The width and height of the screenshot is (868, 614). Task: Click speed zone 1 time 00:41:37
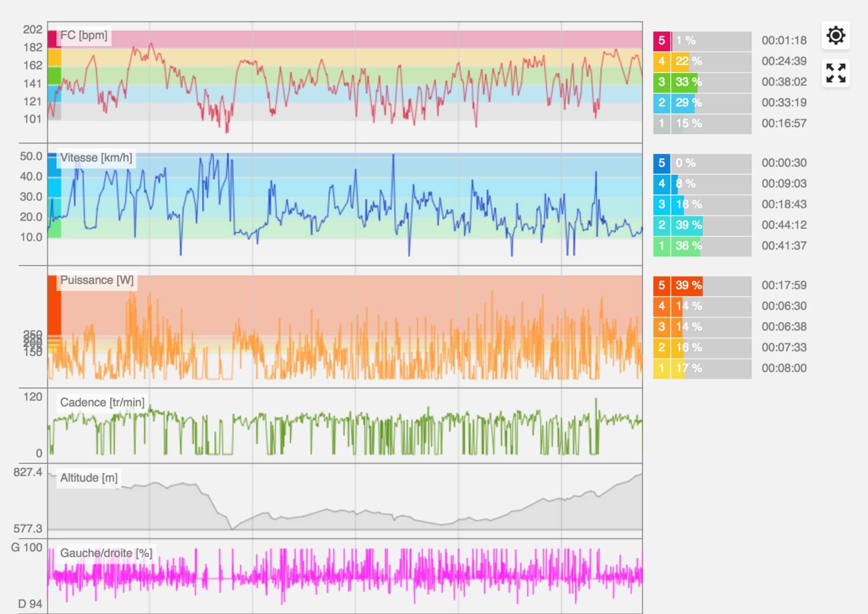(x=784, y=246)
